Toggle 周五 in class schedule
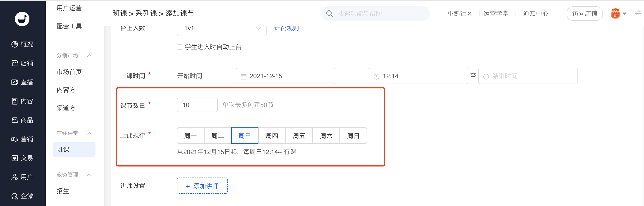The width and height of the screenshot is (644, 206). [x=299, y=136]
